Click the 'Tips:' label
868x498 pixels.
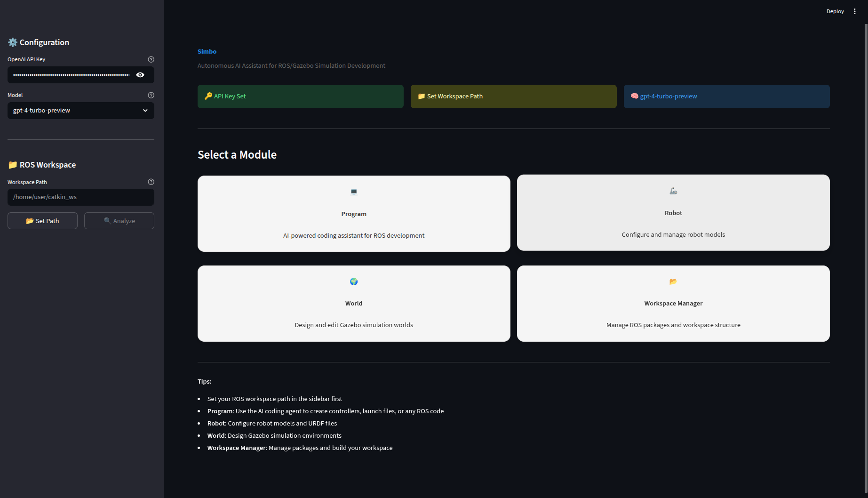205,381
